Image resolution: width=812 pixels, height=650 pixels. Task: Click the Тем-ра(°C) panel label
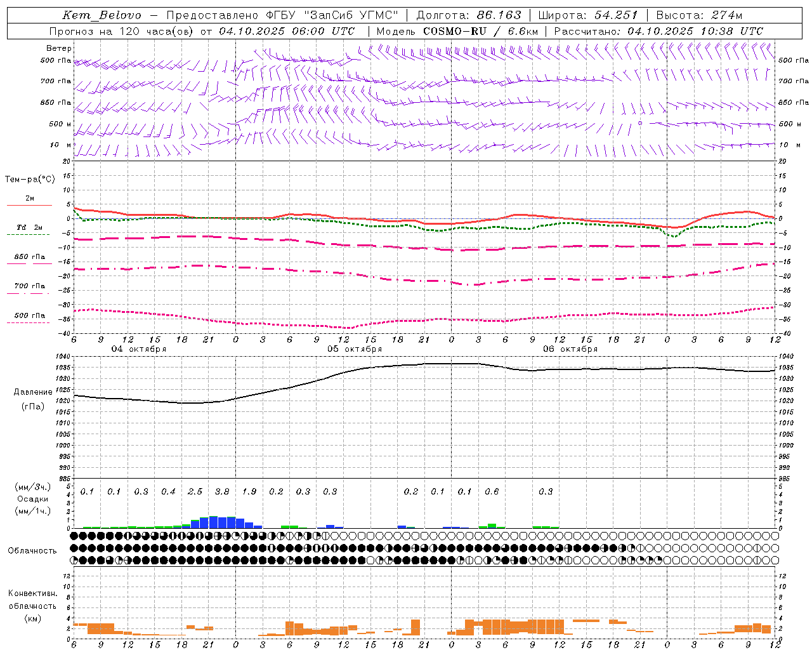point(30,180)
